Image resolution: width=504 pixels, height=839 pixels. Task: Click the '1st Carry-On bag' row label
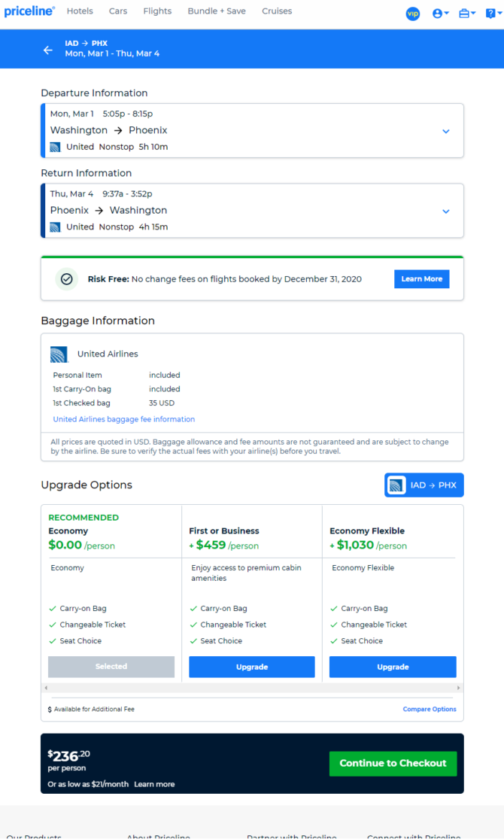point(82,390)
